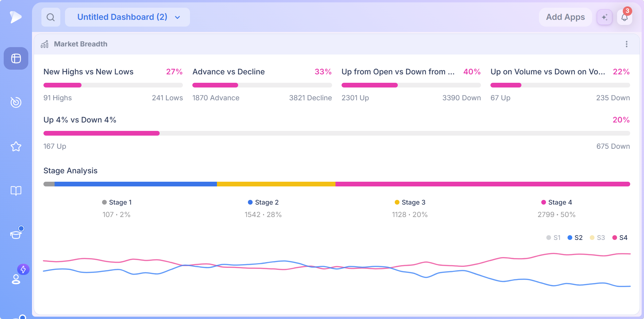Click the Add Apps button
This screenshot has height=319, width=644.
point(565,17)
